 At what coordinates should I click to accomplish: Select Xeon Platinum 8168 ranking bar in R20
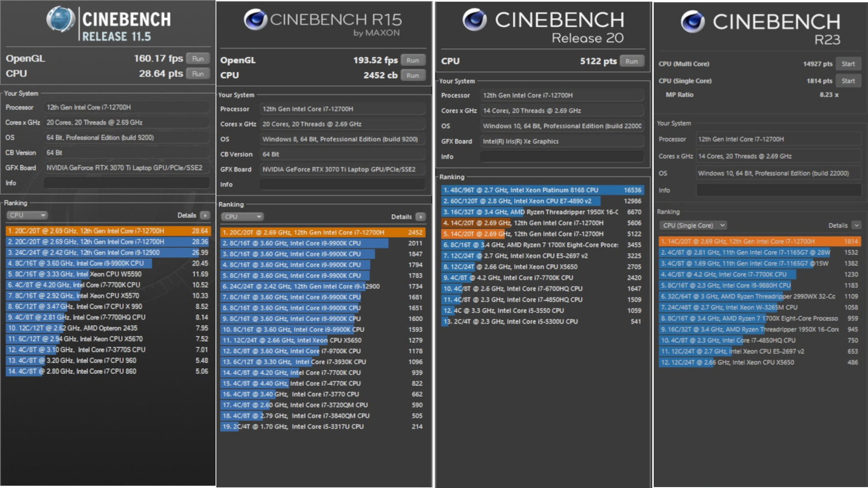tap(541, 190)
